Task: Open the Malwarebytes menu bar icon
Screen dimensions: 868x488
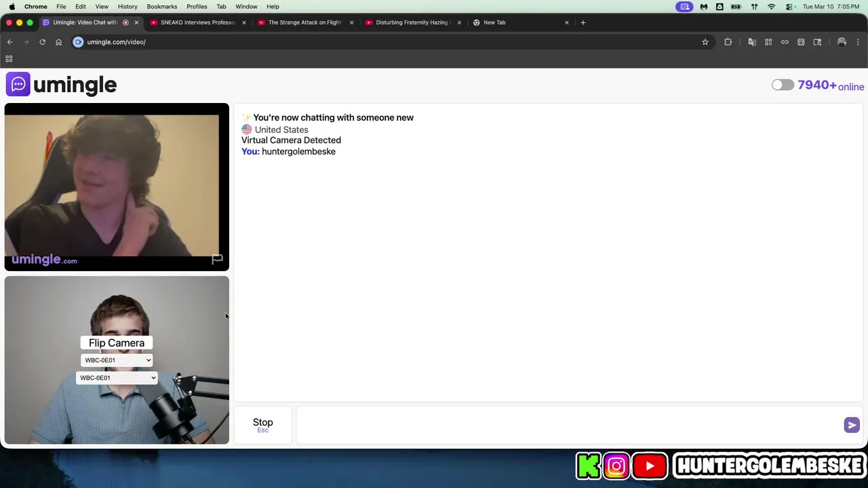Action: click(704, 7)
